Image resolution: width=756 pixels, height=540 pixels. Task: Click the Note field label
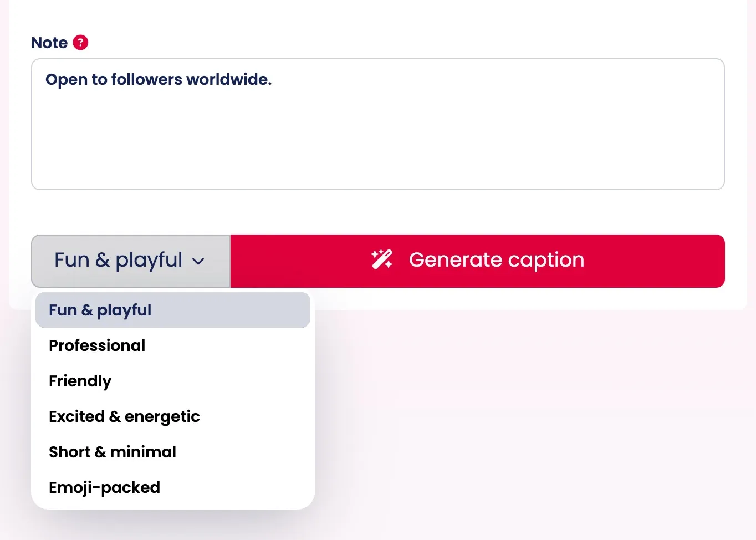point(49,43)
